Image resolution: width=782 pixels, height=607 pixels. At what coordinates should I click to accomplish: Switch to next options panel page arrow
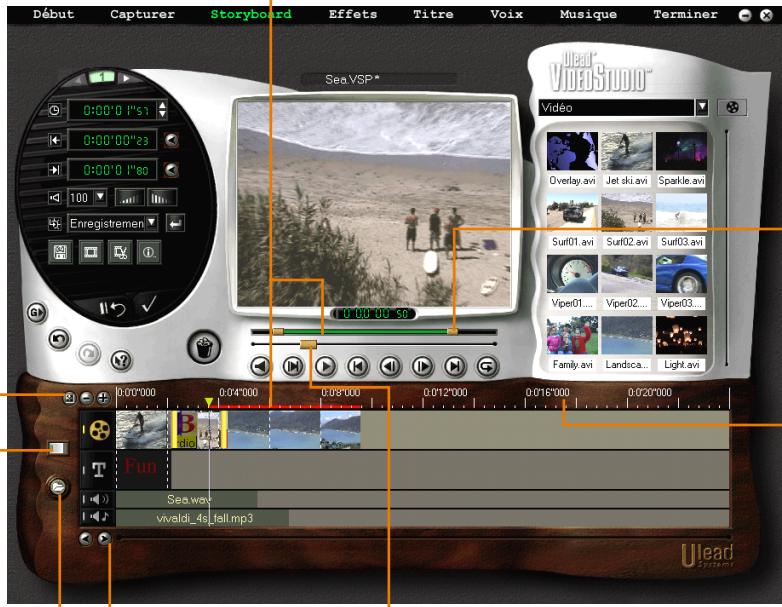[126, 78]
